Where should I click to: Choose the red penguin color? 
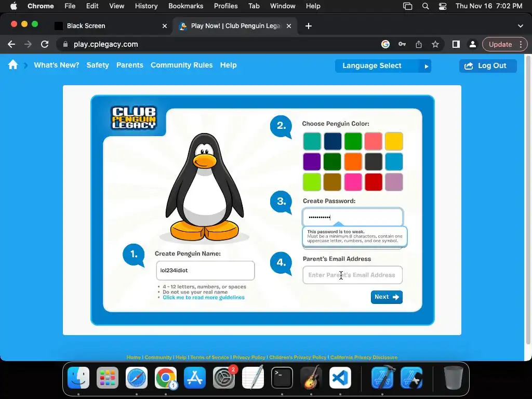(373, 182)
